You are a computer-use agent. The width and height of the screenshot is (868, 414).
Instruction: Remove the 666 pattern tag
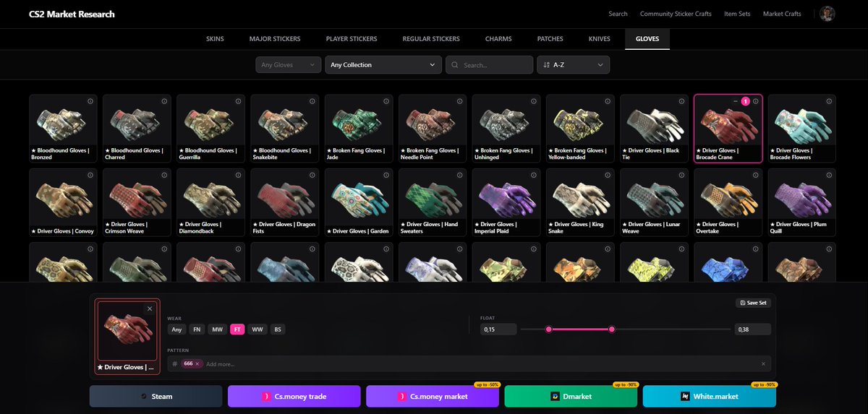[x=197, y=363]
